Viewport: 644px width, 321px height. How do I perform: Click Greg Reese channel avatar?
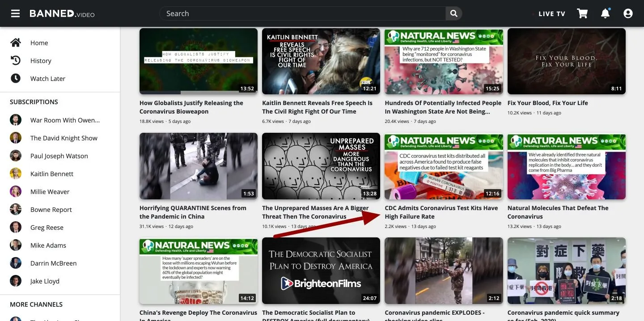[16, 227]
